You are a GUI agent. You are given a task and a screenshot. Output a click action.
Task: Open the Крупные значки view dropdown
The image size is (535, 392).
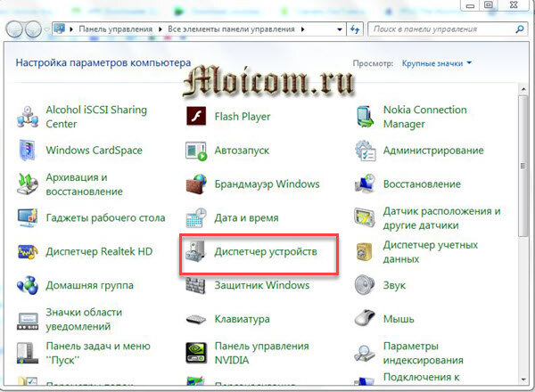pos(436,63)
